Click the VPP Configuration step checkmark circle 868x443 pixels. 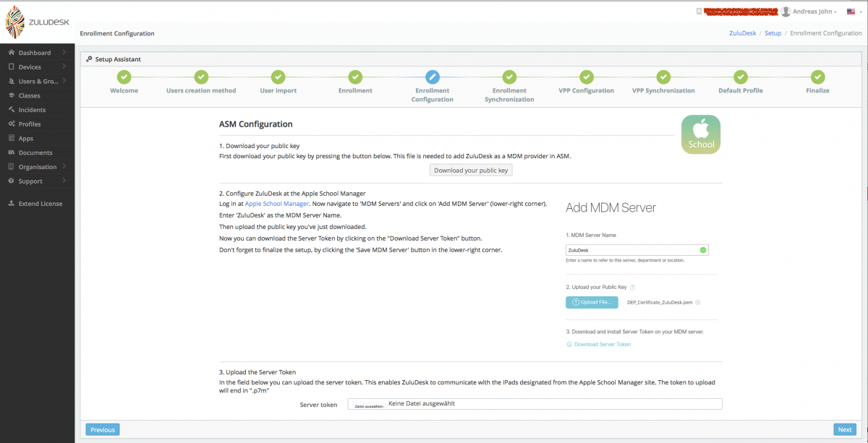pos(587,77)
